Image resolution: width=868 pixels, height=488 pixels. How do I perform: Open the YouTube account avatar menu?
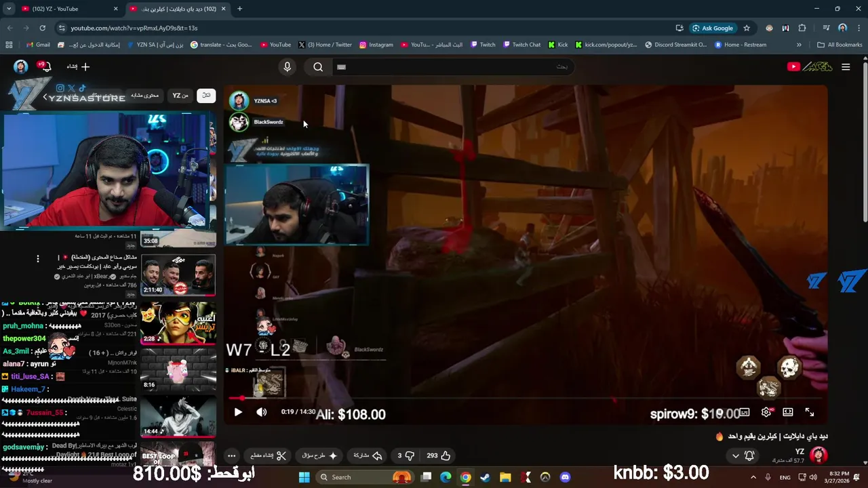21,66
